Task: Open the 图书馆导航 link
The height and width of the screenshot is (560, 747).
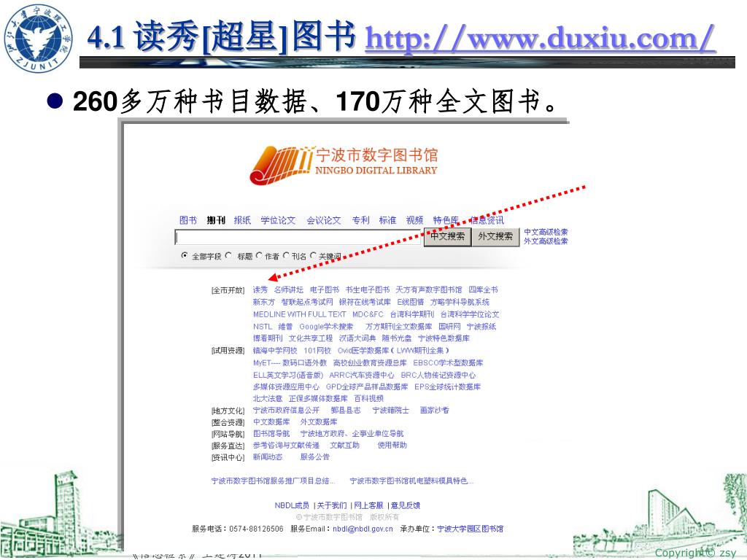Action: click(271, 433)
